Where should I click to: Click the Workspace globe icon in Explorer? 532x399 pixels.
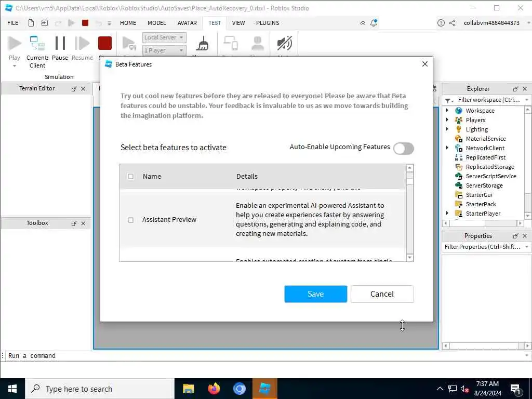[459, 111]
